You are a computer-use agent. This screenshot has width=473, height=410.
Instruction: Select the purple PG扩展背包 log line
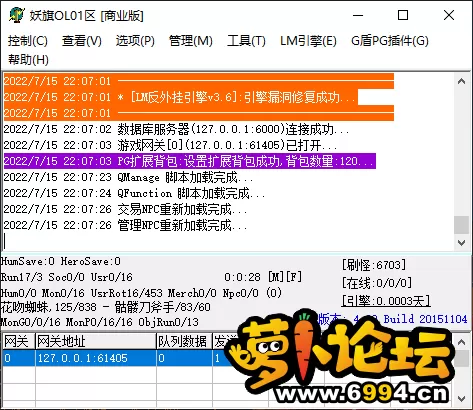(190, 161)
